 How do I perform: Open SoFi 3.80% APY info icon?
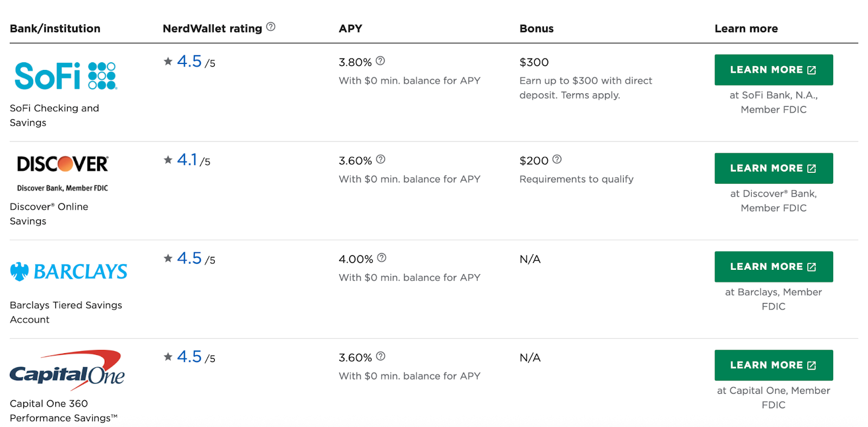click(380, 61)
